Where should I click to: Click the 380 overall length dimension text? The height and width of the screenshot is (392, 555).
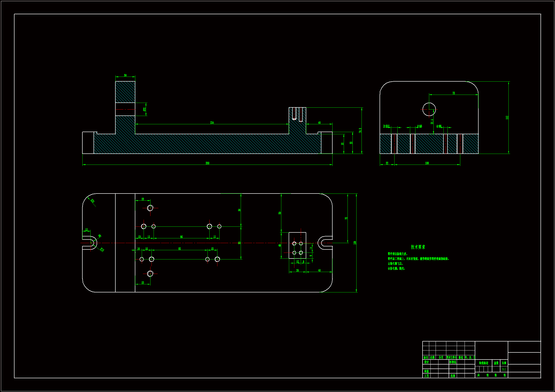pos(207,163)
